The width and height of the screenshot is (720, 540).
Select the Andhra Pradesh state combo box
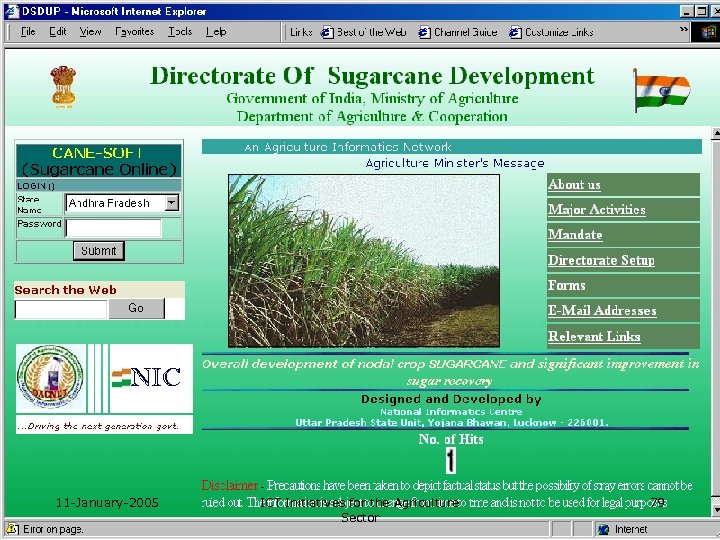tap(122, 202)
